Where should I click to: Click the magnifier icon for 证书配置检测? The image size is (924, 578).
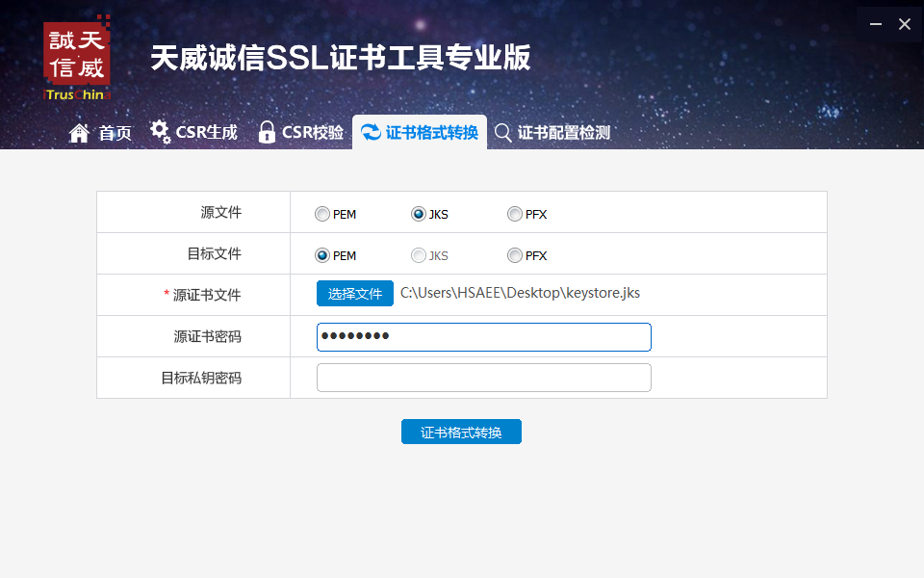coord(502,133)
